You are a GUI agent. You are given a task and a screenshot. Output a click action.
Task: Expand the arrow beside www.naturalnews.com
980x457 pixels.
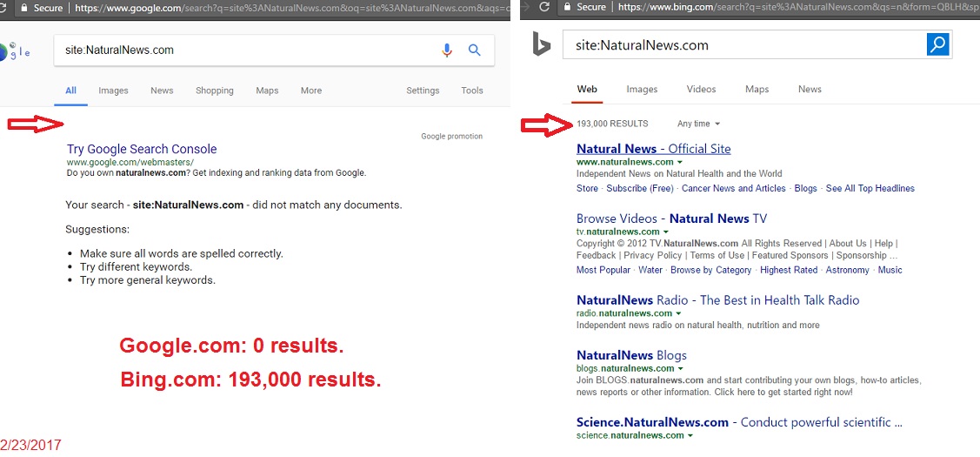coord(679,162)
